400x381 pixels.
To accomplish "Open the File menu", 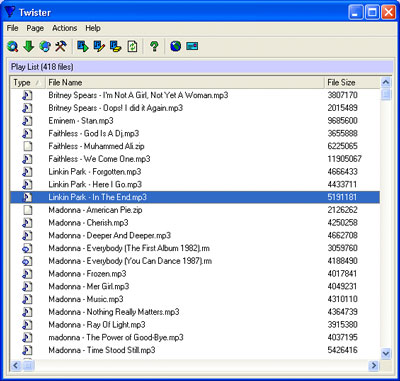I will tap(12, 28).
